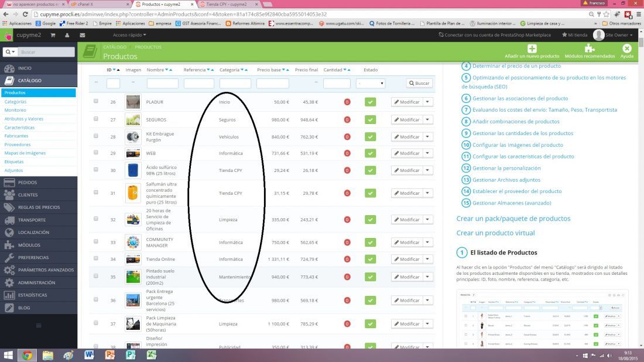Screen dimensions: 644x362
Task: Open the Administración gear icon
Action: pos(9,282)
